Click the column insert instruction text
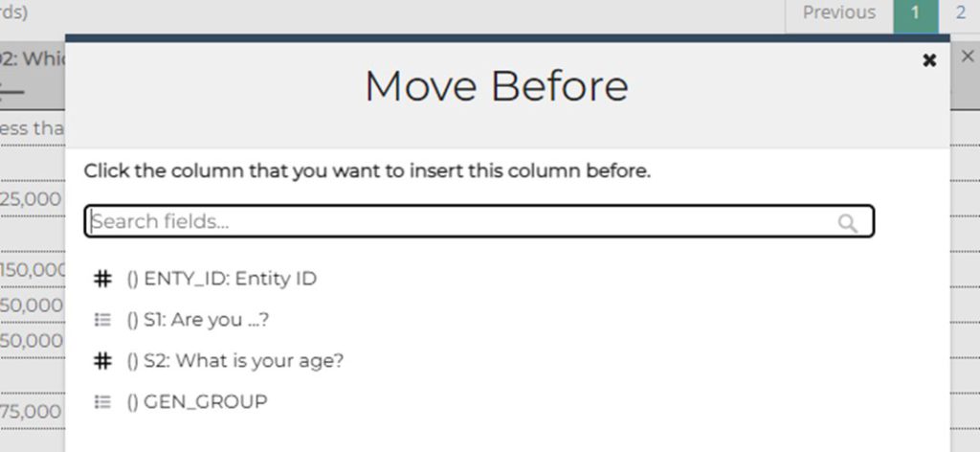980x452 pixels. (367, 172)
